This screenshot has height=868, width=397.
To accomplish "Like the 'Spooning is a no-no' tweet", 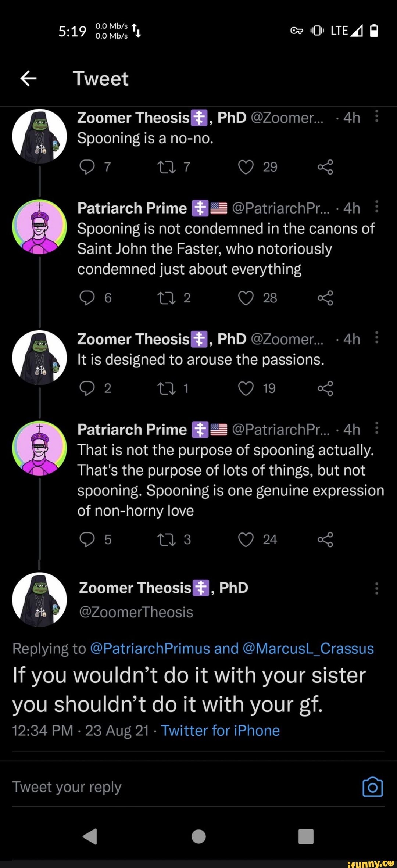I will 246,167.
